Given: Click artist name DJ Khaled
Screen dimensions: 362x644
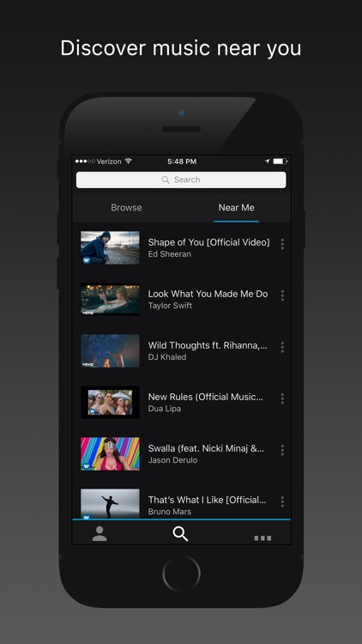Looking at the screenshot, I should pos(167,357).
